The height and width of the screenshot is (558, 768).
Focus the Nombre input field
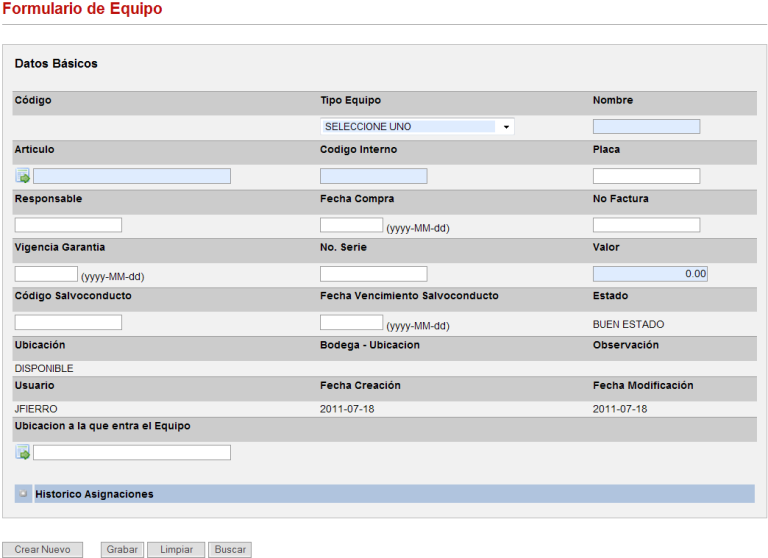click(x=646, y=127)
